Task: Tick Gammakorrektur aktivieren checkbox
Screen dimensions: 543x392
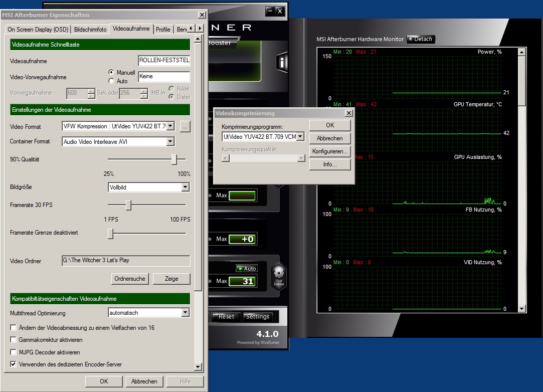Action: (13, 340)
